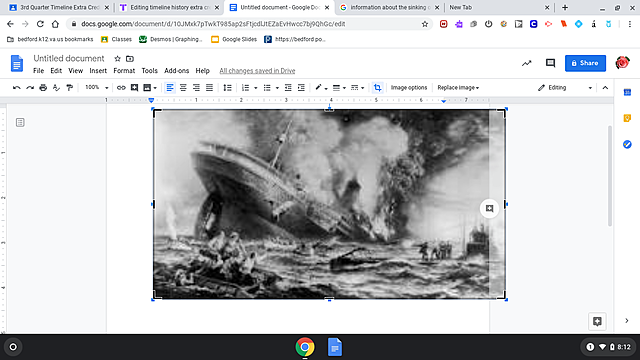Decrease the indent level

(288, 87)
